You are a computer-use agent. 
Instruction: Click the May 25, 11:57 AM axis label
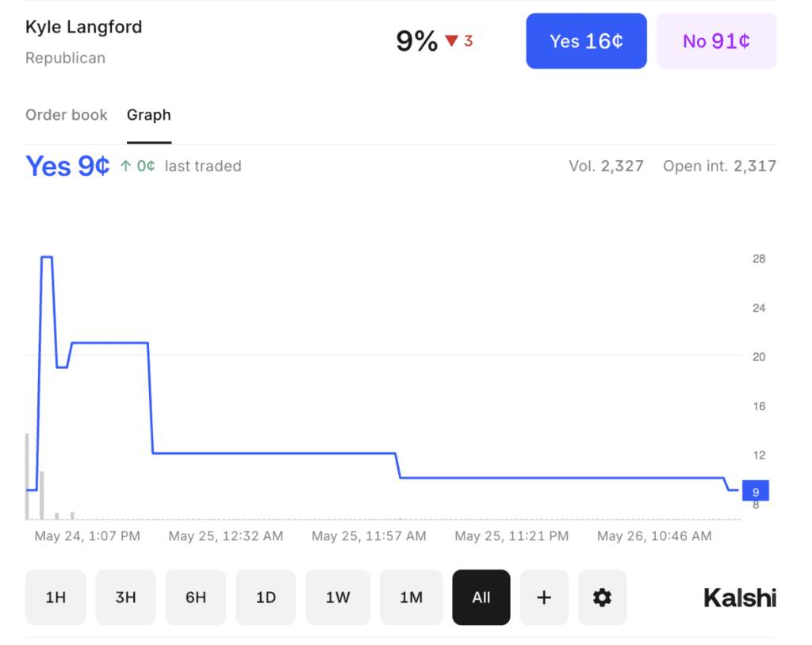(x=369, y=536)
